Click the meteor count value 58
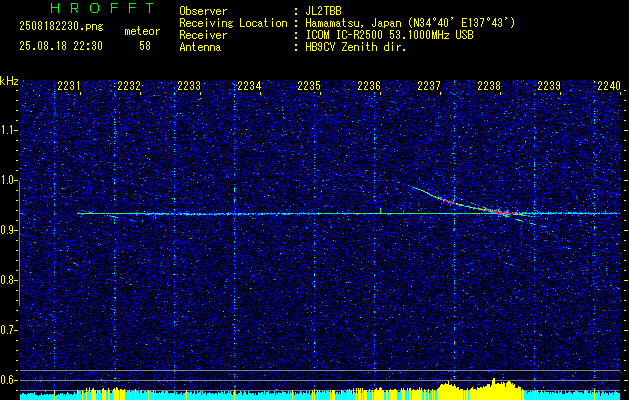Image resolution: width=629 pixels, height=400 pixels. (x=145, y=46)
